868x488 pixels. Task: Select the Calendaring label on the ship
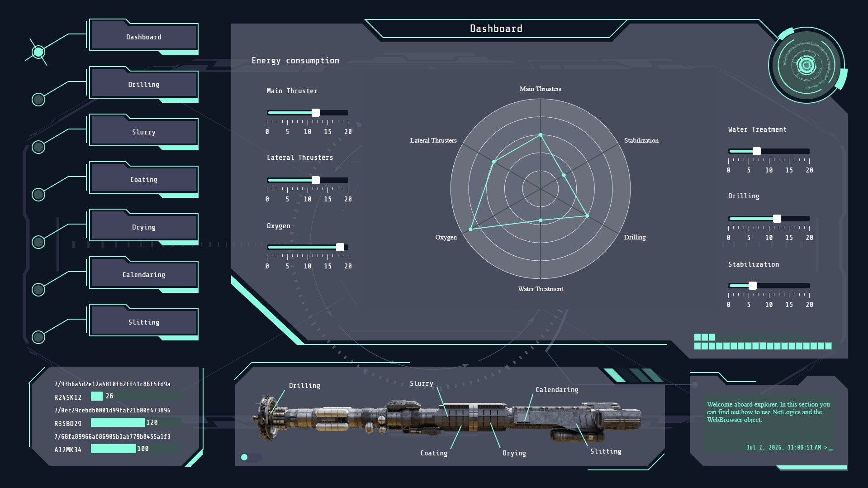click(x=557, y=390)
